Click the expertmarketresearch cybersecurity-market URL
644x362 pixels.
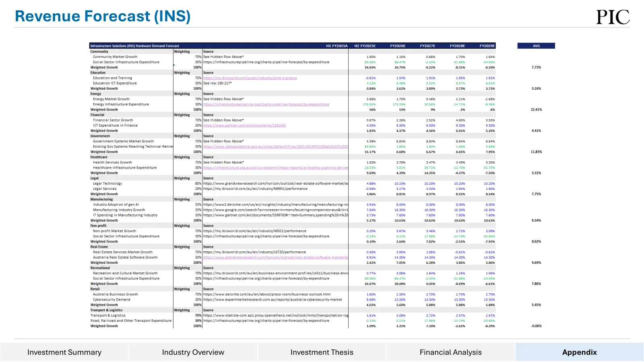272,300
